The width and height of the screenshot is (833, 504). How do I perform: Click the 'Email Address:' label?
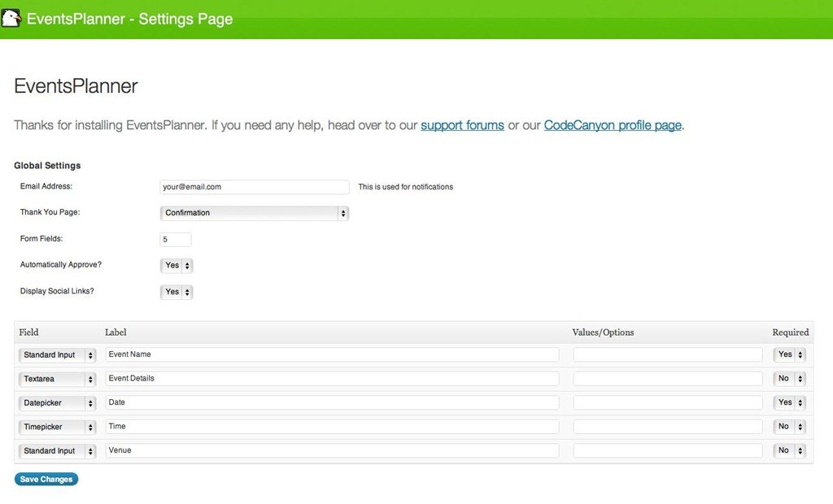[x=46, y=186]
